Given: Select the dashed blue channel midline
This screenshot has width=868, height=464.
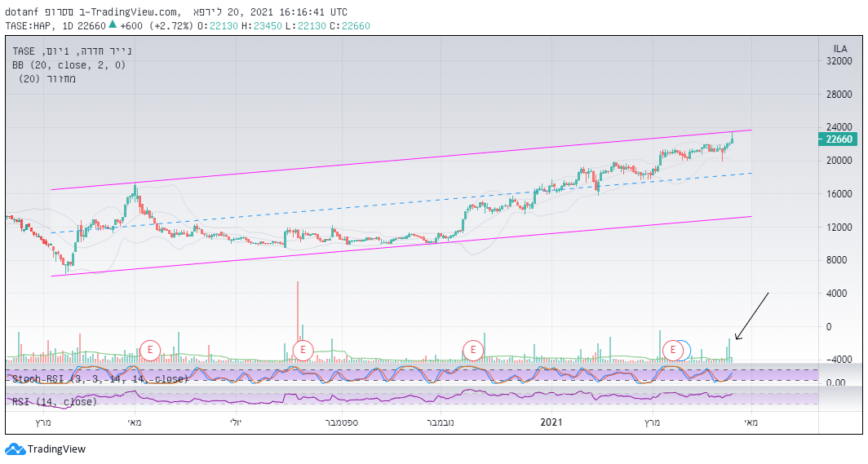Looking at the screenshot, I should tap(401, 203).
